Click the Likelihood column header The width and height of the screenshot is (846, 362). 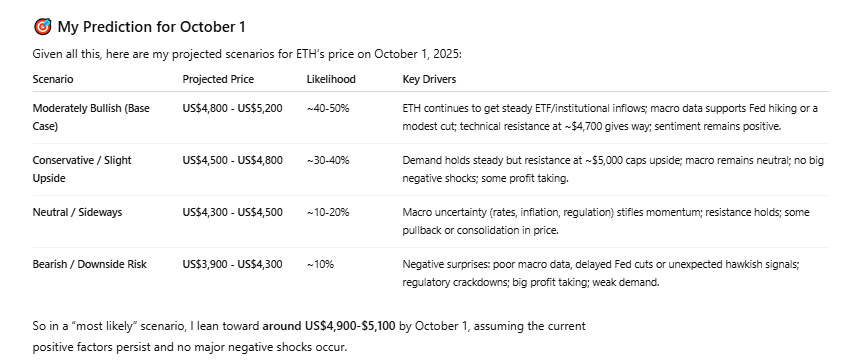[331, 79]
